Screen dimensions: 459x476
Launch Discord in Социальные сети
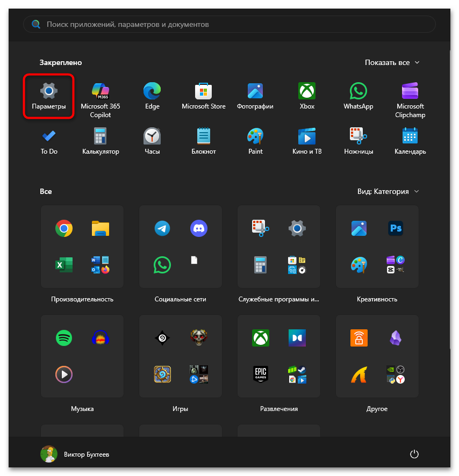click(x=199, y=228)
